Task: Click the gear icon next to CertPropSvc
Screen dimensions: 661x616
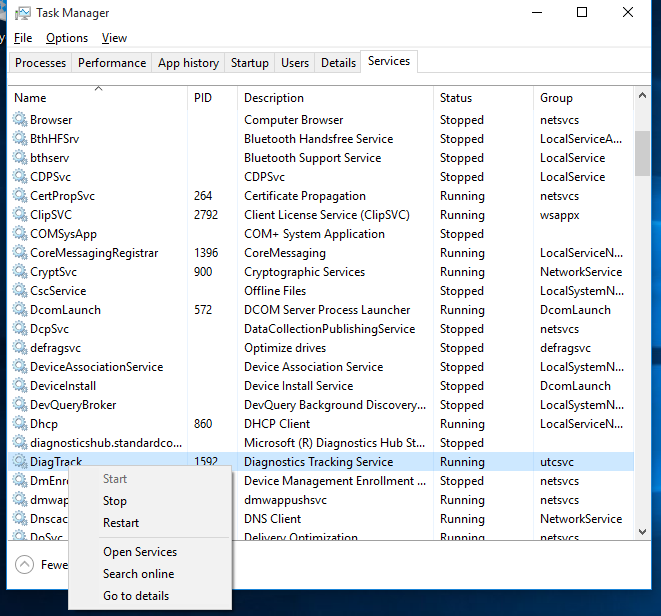Action: (x=20, y=195)
